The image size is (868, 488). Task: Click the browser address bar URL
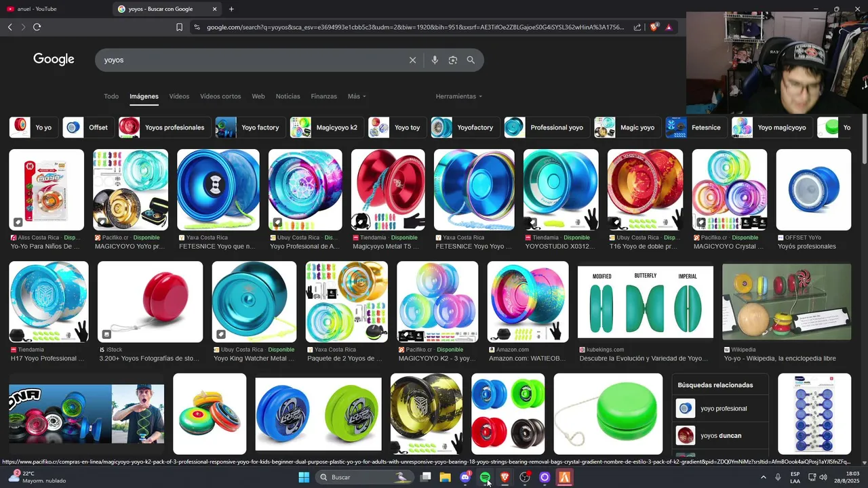tap(415, 27)
